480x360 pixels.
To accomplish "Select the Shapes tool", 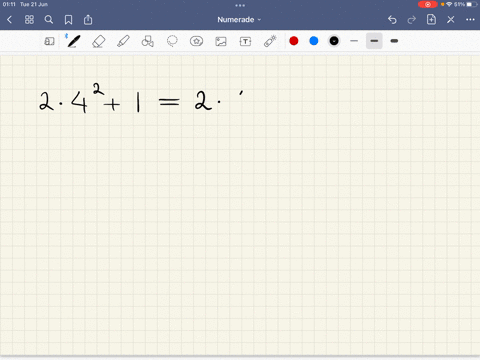I will [147, 41].
